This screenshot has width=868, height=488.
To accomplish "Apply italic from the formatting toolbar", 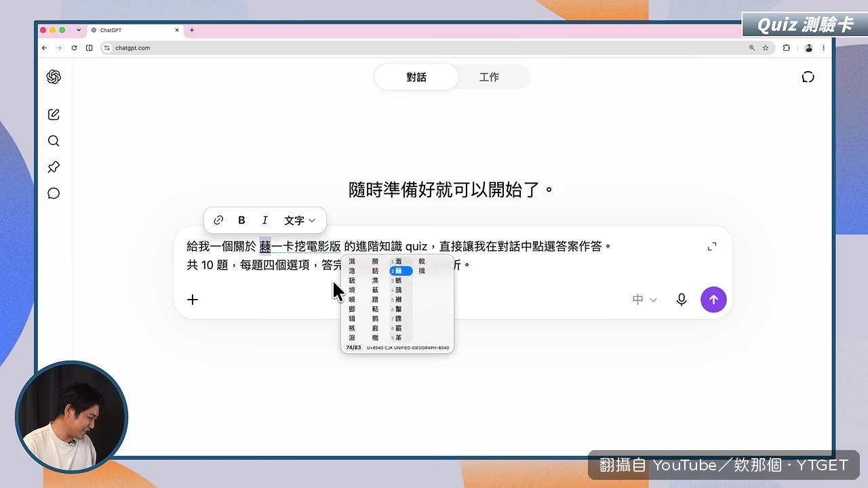I will click(265, 220).
